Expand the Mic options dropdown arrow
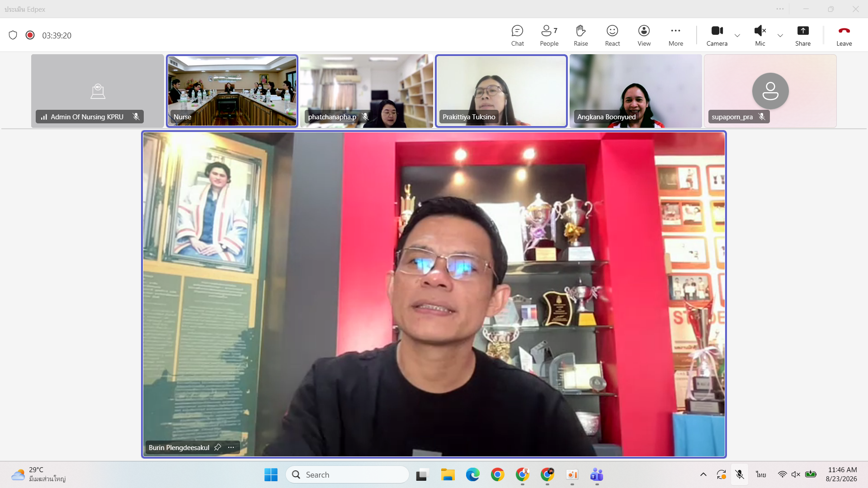The height and width of the screenshot is (488, 868). coord(780,36)
